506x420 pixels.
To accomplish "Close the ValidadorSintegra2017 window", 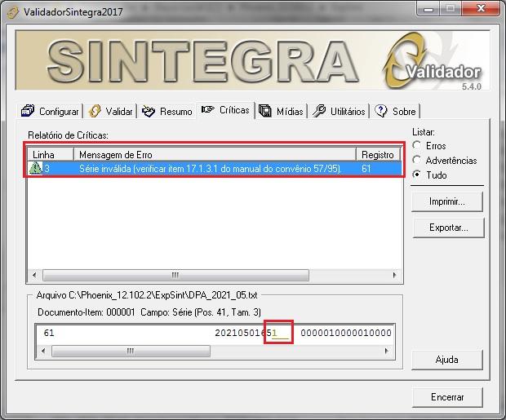I will pyautogui.click(x=481, y=9).
